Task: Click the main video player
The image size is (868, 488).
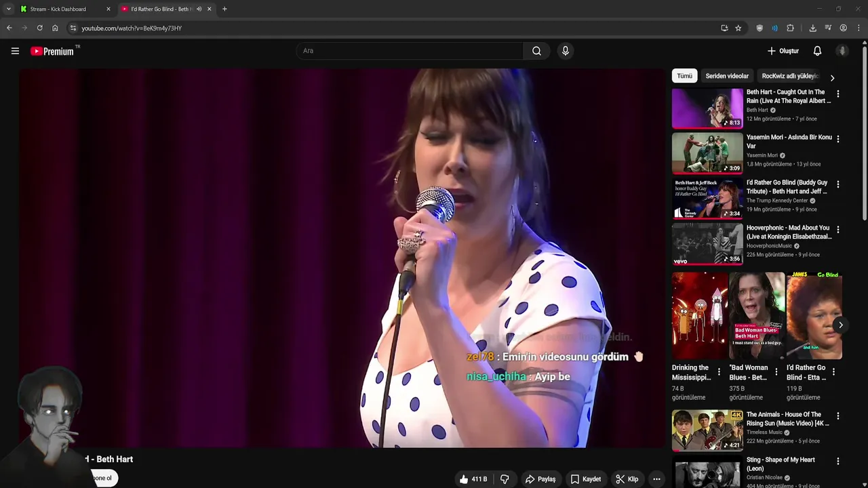Action: click(342, 258)
